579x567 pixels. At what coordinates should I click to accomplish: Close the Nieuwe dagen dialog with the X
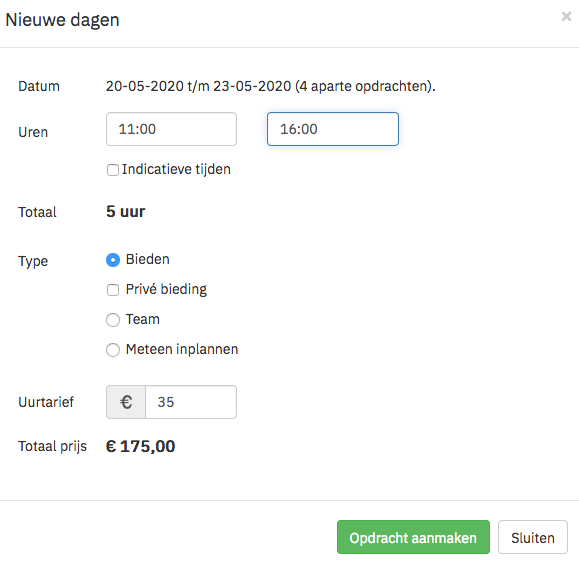point(566,17)
